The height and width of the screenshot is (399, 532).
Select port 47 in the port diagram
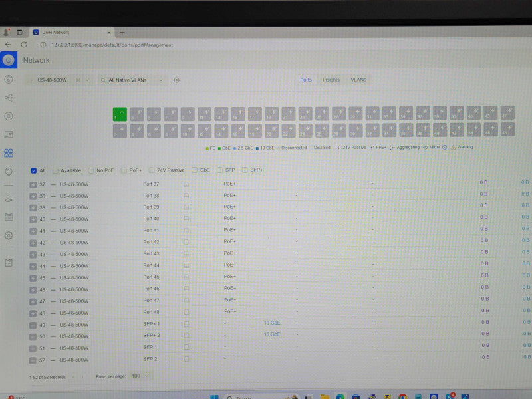[x=507, y=112]
